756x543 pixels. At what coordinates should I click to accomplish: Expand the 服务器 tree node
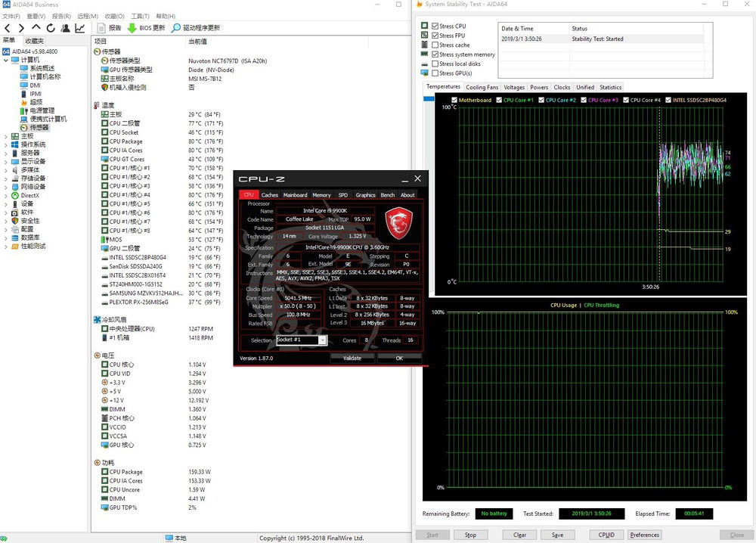6,154
